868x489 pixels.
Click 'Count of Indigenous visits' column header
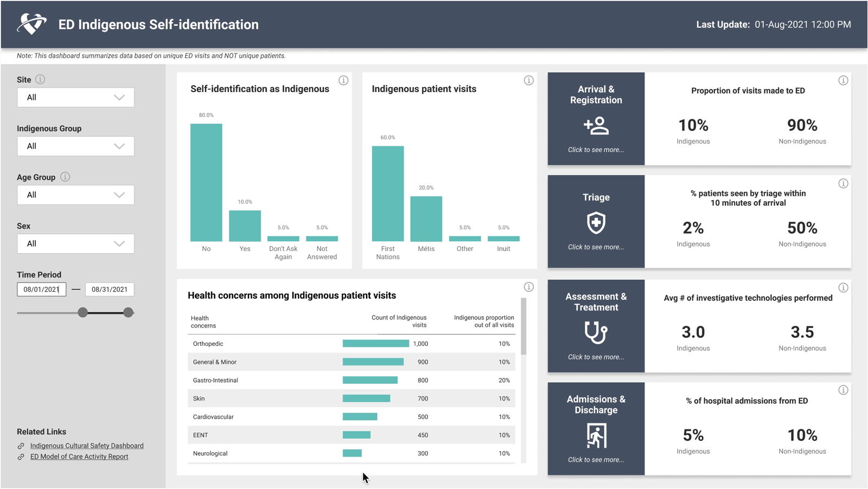tap(399, 321)
